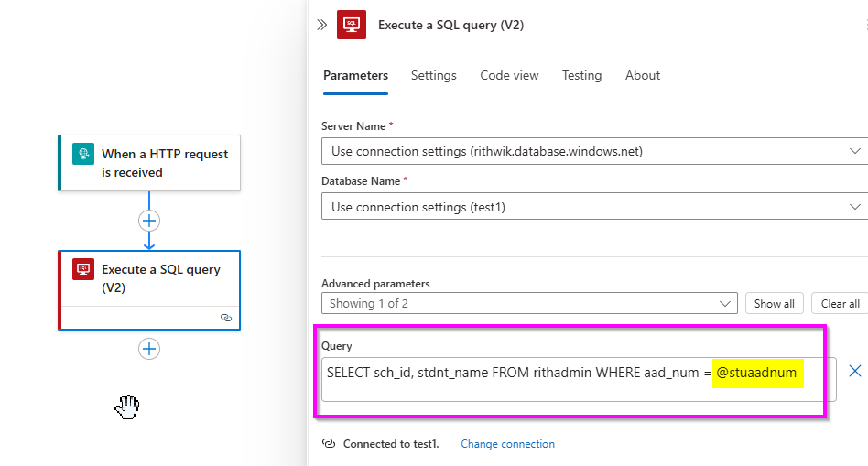Click the SQL icon on Execute query card
The width and height of the screenshot is (868, 466).
[83, 269]
